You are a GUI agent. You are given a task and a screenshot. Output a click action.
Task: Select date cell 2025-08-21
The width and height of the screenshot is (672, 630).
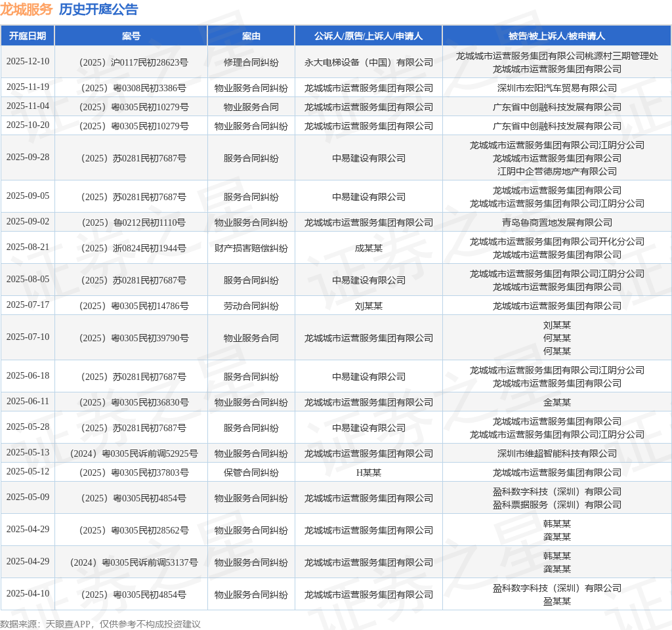click(x=28, y=247)
